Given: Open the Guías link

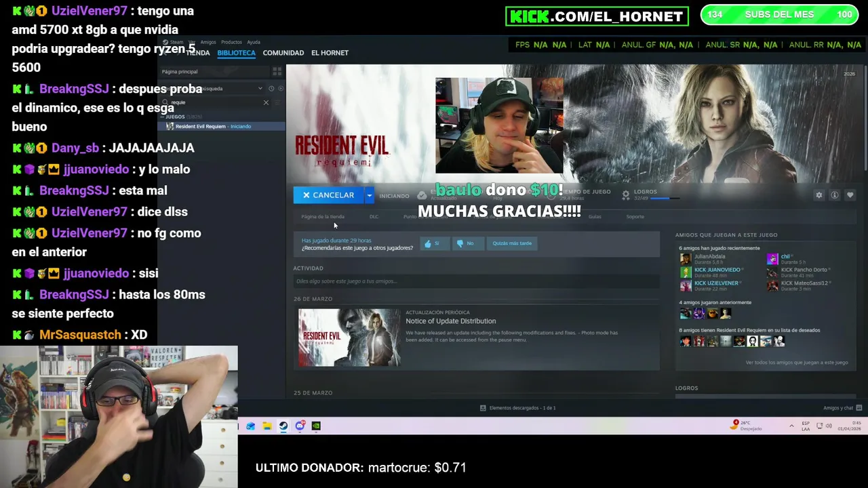Looking at the screenshot, I should pyautogui.click(x=595, y=217).
